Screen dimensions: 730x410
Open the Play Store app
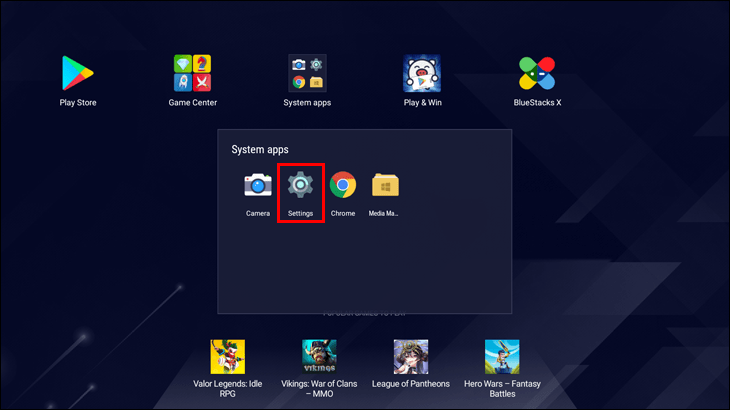[x=78, y=73]
